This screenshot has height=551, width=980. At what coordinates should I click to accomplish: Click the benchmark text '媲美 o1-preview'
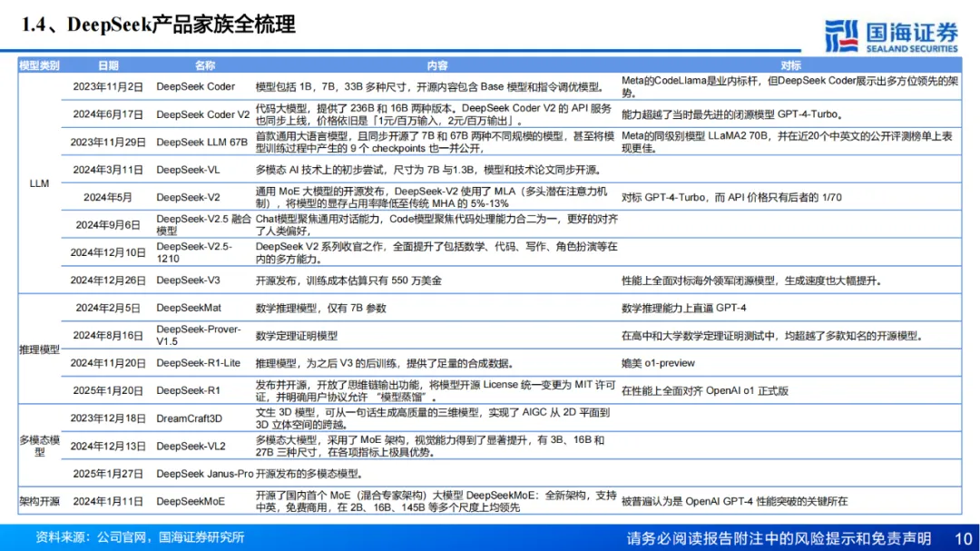point(658,363)
